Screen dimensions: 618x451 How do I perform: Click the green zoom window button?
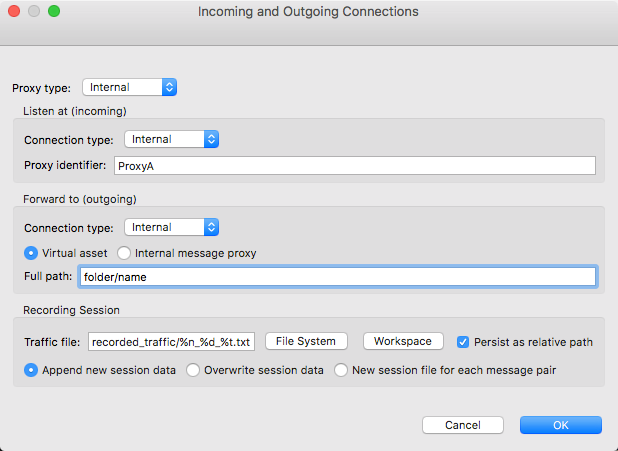(54, 11)
